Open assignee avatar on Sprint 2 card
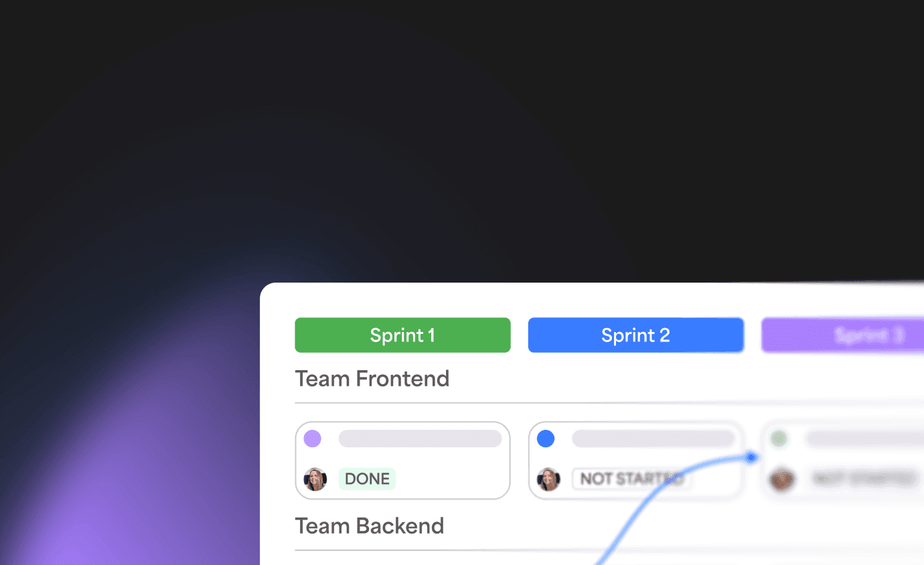This screenshot has width=924, height=565. [x=548, y=479]
